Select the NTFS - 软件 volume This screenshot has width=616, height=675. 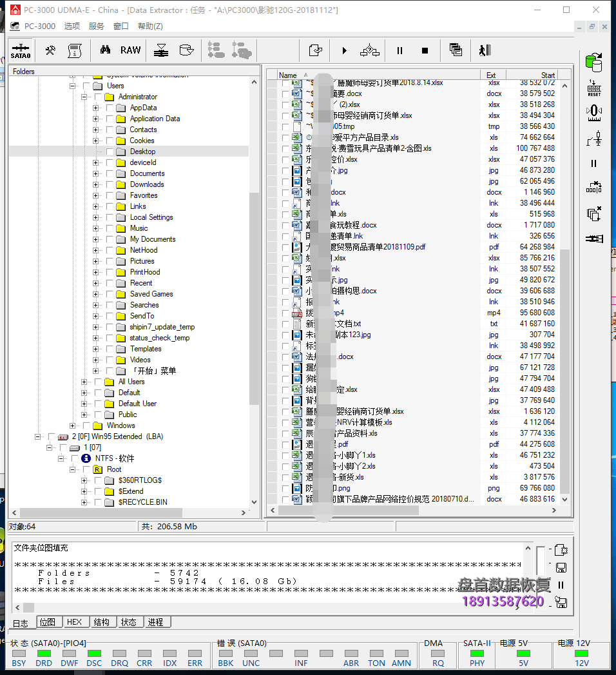pyautogui.click(x=115, y=458)
